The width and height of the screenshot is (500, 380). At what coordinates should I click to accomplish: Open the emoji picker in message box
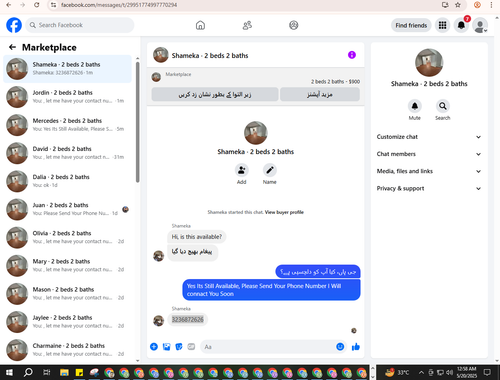click(340, 347)
